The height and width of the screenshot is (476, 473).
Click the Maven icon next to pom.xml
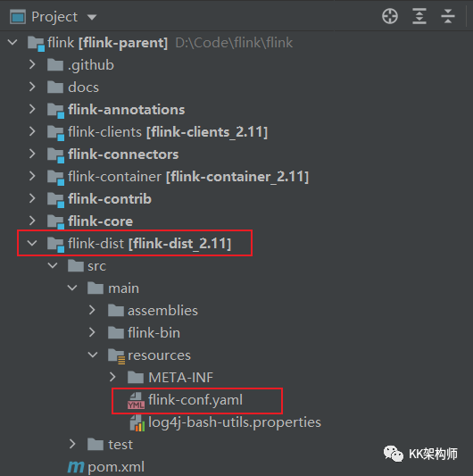76,467
